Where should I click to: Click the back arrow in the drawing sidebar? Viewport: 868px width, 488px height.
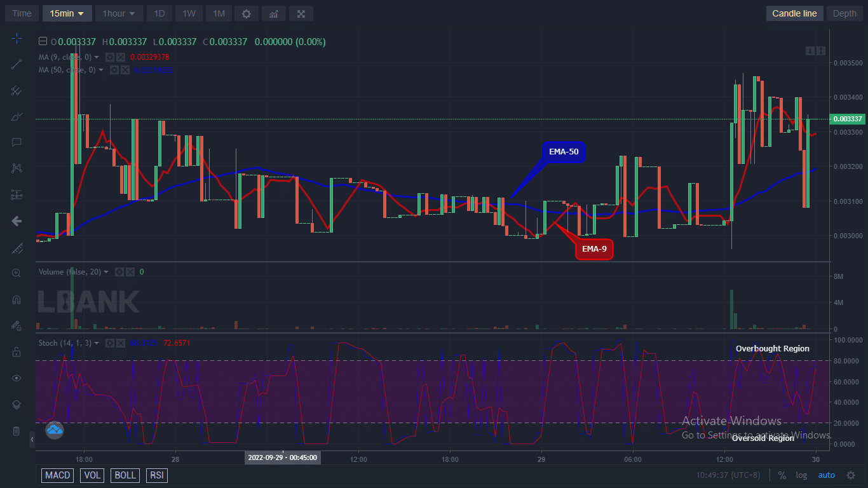pos(17,221)
